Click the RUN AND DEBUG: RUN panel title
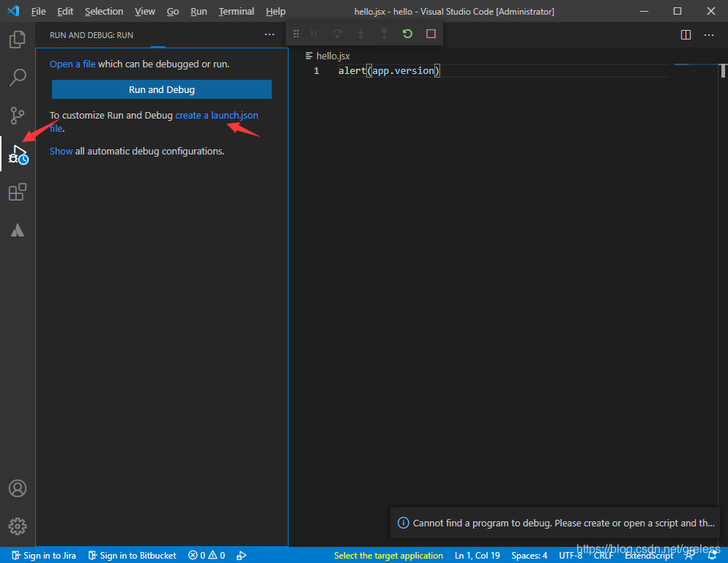The height and width of the screenshot is (563, 728). [x=92, y=35]
